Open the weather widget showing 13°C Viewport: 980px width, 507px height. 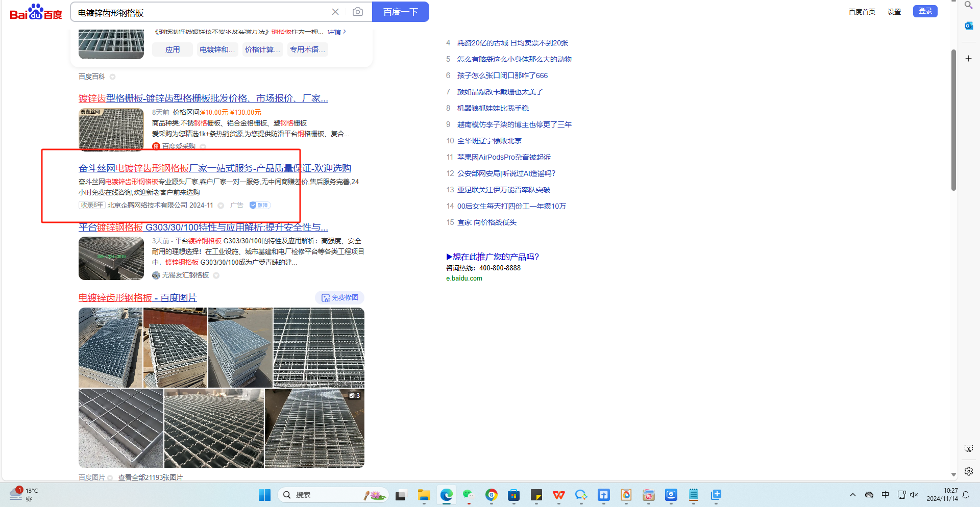[x=23, y=494]
